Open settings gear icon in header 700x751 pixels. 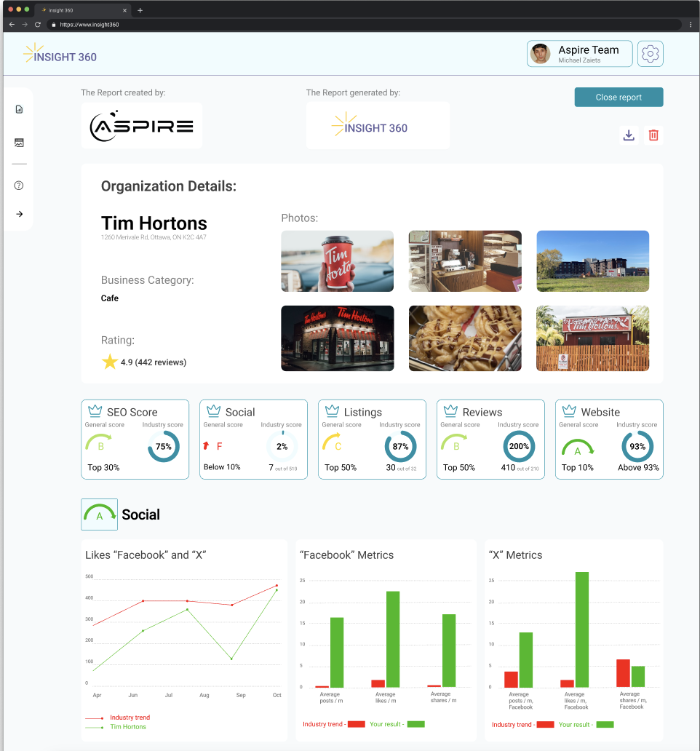651,54
